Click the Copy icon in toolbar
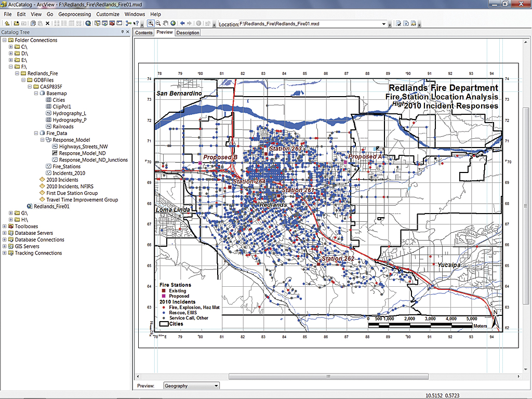532x399 pixels. pos(33,23)
